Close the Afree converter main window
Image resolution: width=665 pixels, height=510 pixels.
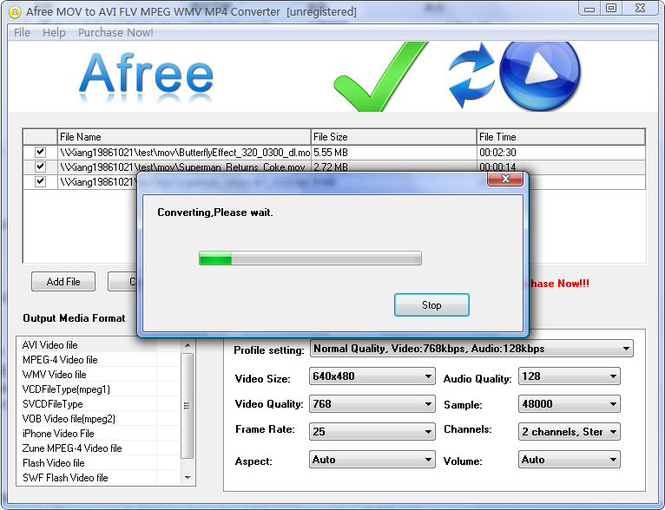coord(640,8)
